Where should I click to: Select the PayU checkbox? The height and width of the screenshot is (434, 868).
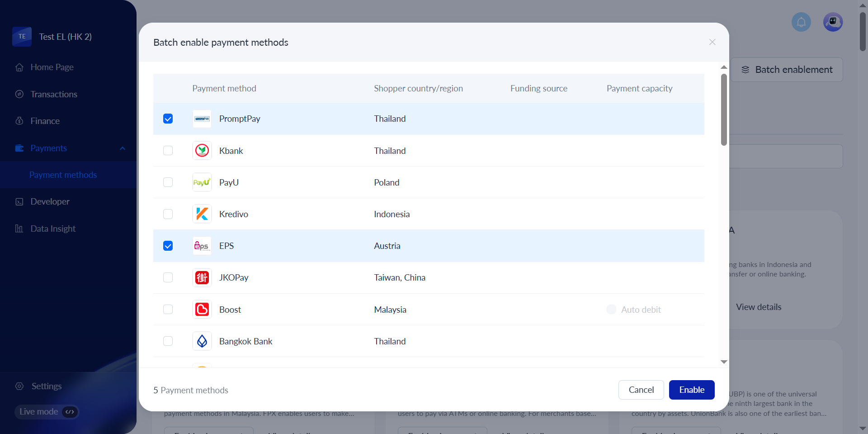click(168, 182)
